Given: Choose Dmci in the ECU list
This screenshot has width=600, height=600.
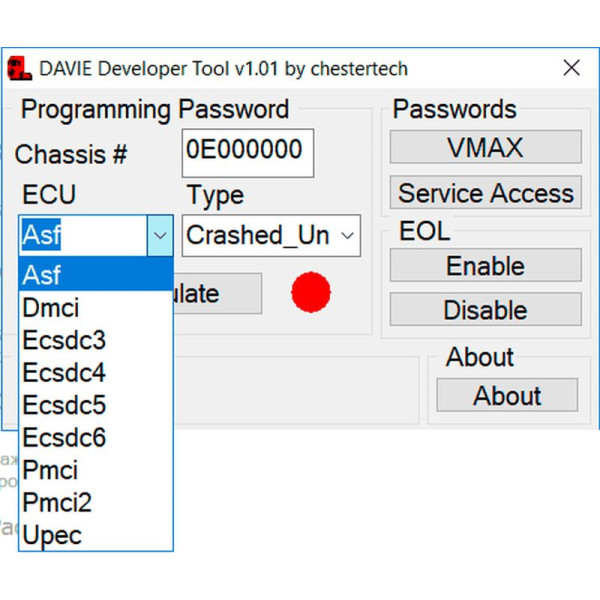Looking at the screenshot, I should pyautogui.click(x=95, y=308).
